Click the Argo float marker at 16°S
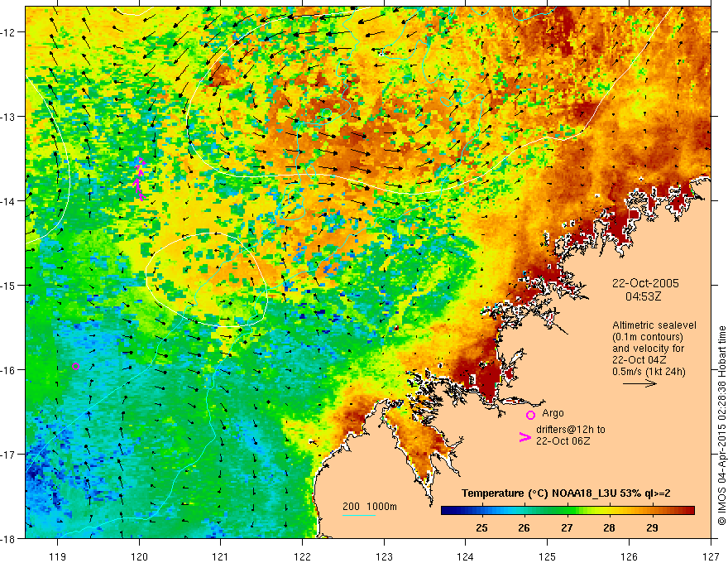Screen dimensions: 728x563 point(75,366)
